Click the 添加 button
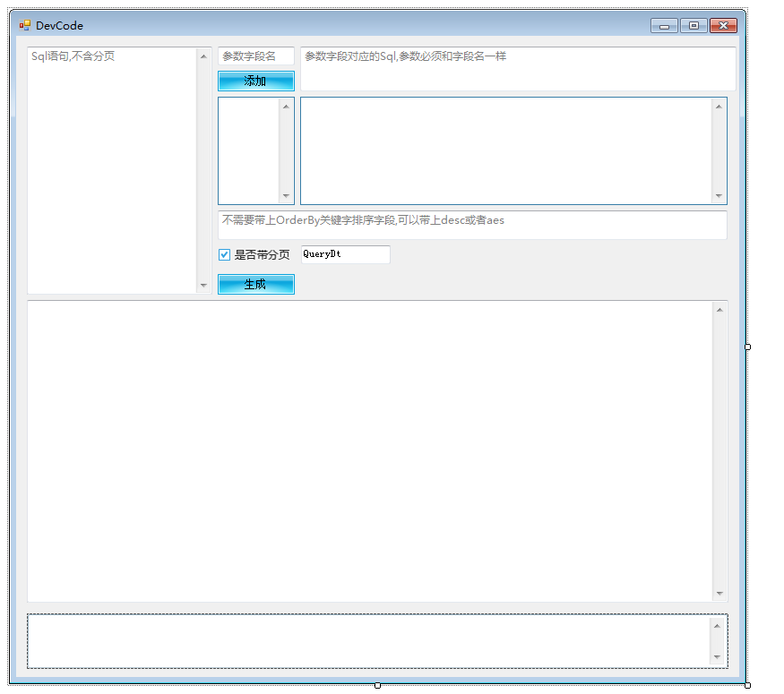 256,81
